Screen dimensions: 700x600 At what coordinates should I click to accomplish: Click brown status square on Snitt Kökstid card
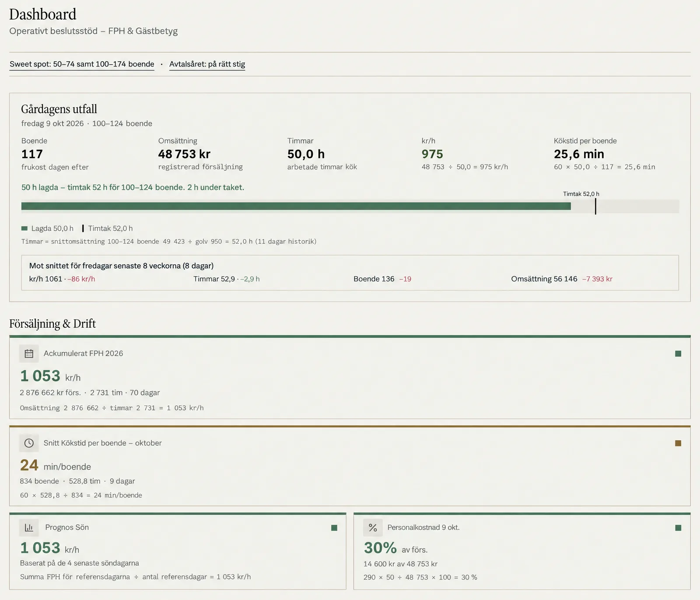coord(678,443)
